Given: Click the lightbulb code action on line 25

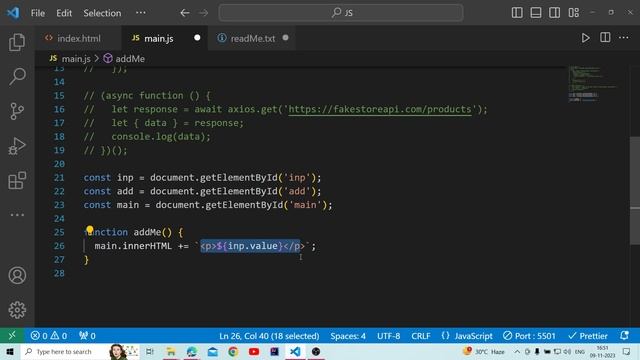Looking at the screenshot, I should point(90,229).
